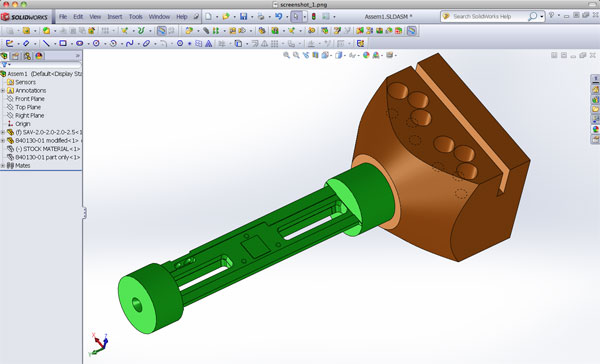Switch to the ConfigurationManager tab
The image size is (600, 364).
click(27, 56)
